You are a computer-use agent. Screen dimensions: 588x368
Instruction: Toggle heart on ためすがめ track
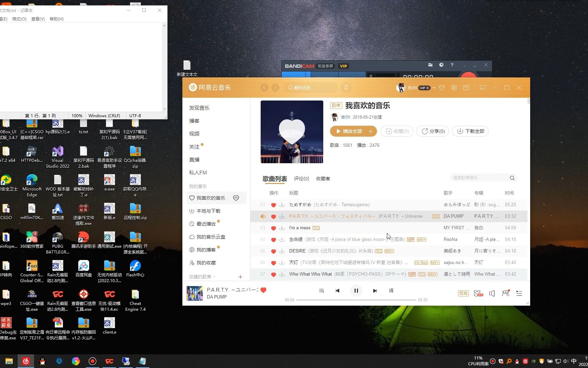273,205
